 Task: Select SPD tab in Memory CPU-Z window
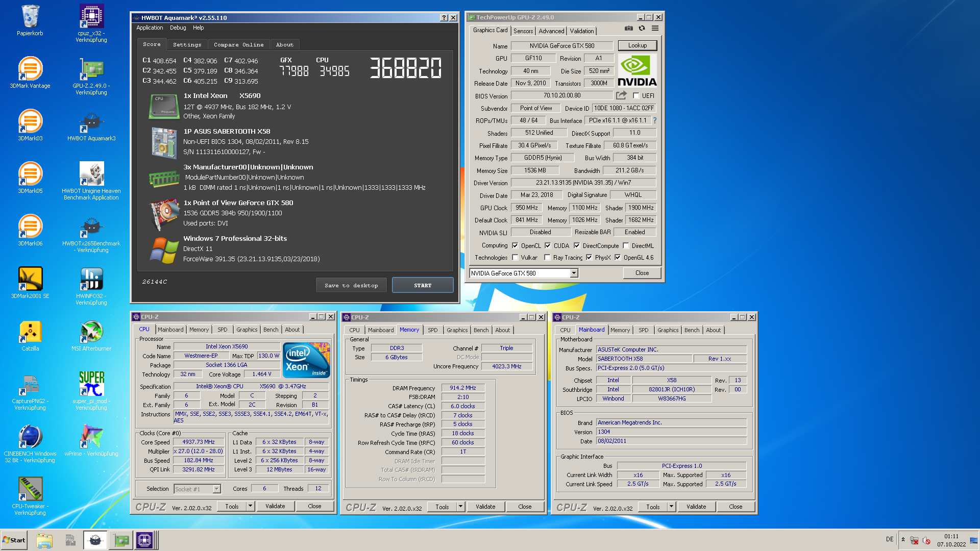pos(432,330)
